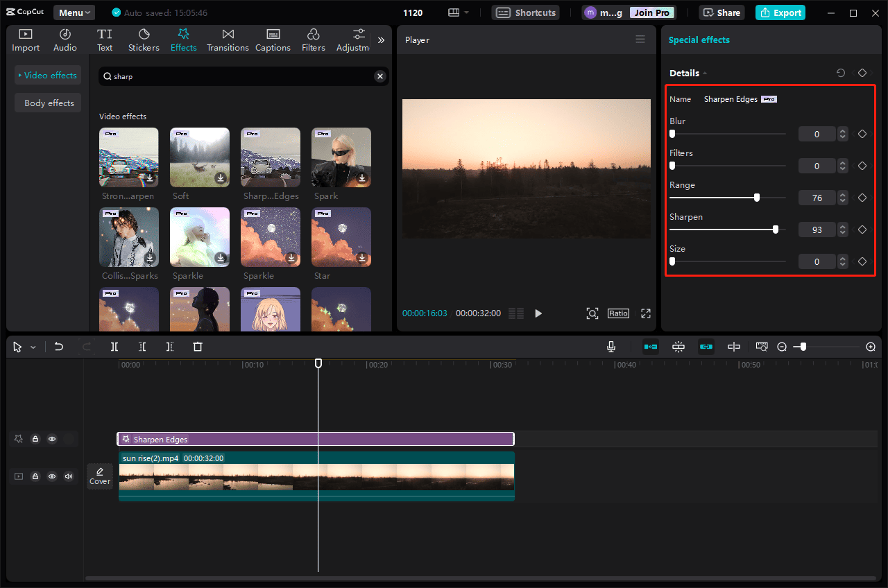Mute the audio of sun rise(2).mp4 track

click(x=68, y=476)
